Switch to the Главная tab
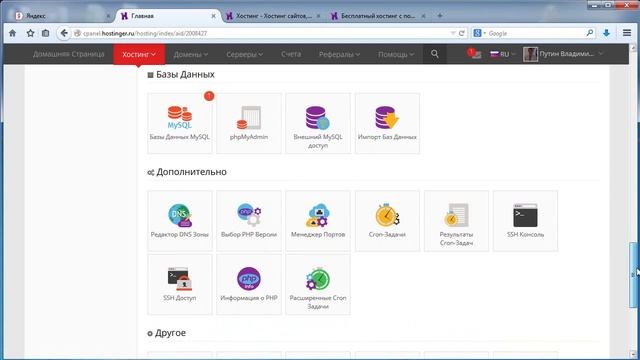The image size is (640, 360). pyautogui.click(x=167, y=16)
